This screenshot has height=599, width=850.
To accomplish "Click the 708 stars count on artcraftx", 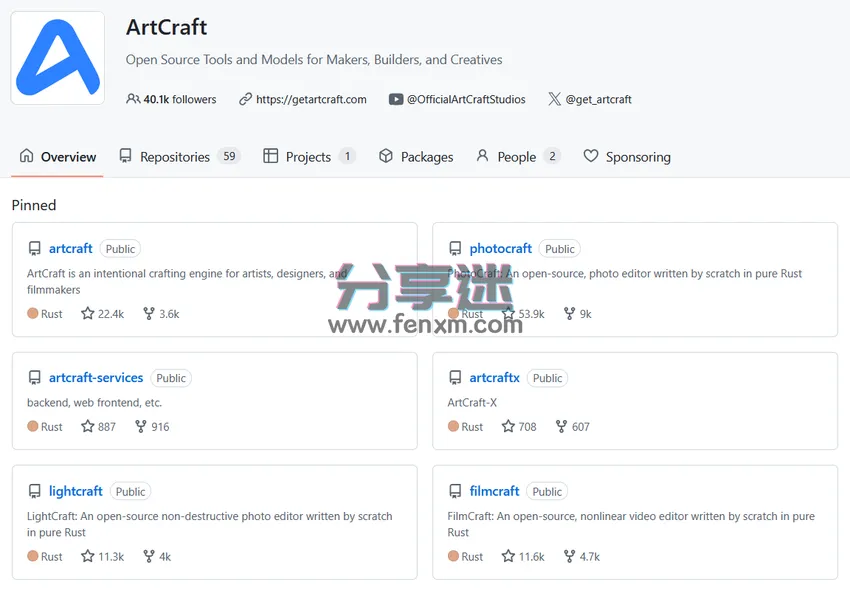I will 519,426.
